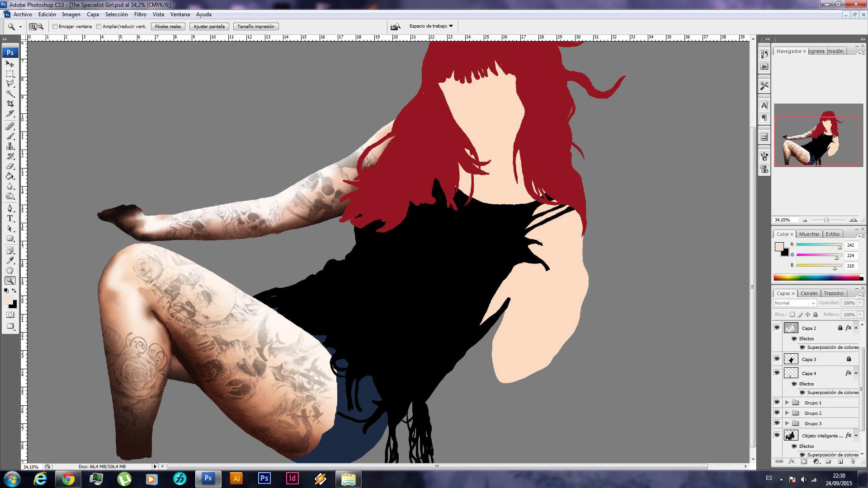Hide the Grupo 2 layer group
Screen dimensions: 868x488
point(777,413)
